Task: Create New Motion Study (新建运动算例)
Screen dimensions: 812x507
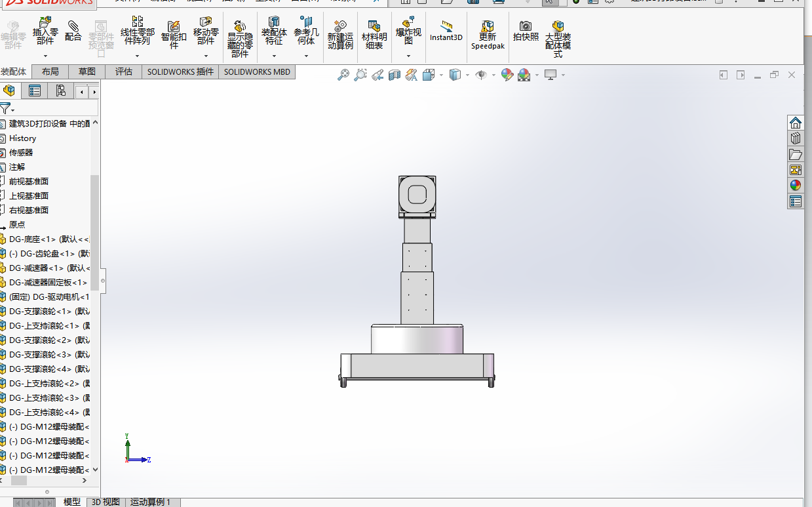Action: [340, 35]
